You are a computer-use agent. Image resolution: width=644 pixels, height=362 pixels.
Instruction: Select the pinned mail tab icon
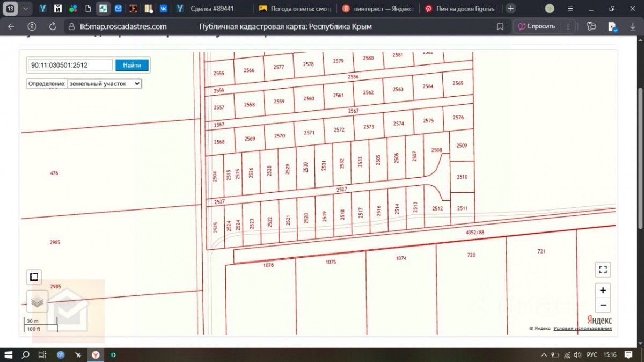[118, 9]
